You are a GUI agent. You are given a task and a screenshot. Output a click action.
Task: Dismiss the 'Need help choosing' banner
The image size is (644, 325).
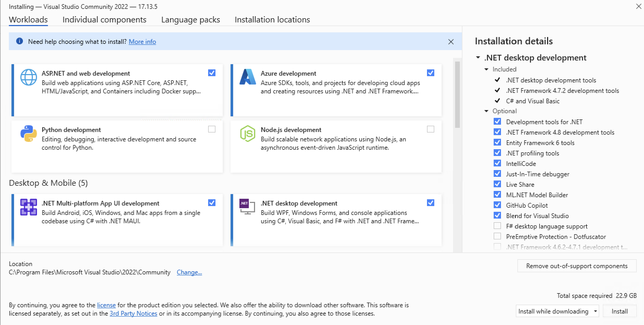click(x=451, y=42)
